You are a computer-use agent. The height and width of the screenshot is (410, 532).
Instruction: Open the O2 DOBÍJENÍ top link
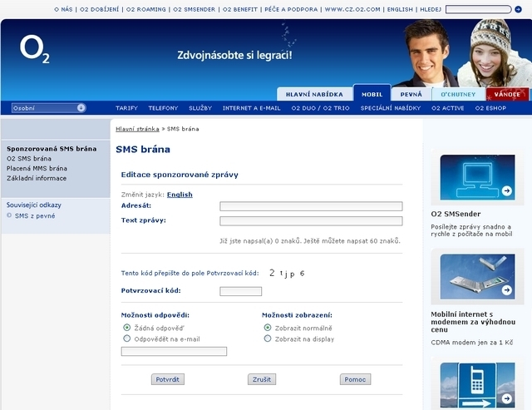(x=100, y=9)
